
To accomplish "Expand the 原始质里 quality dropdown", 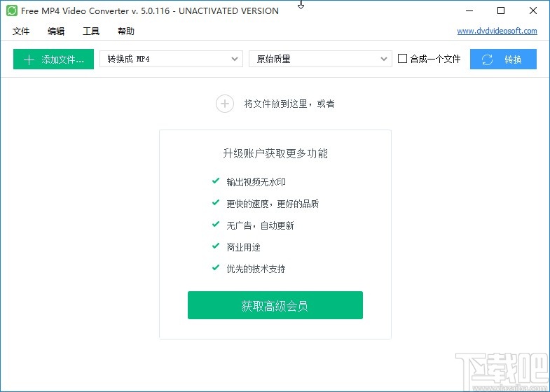I will 320,59.
